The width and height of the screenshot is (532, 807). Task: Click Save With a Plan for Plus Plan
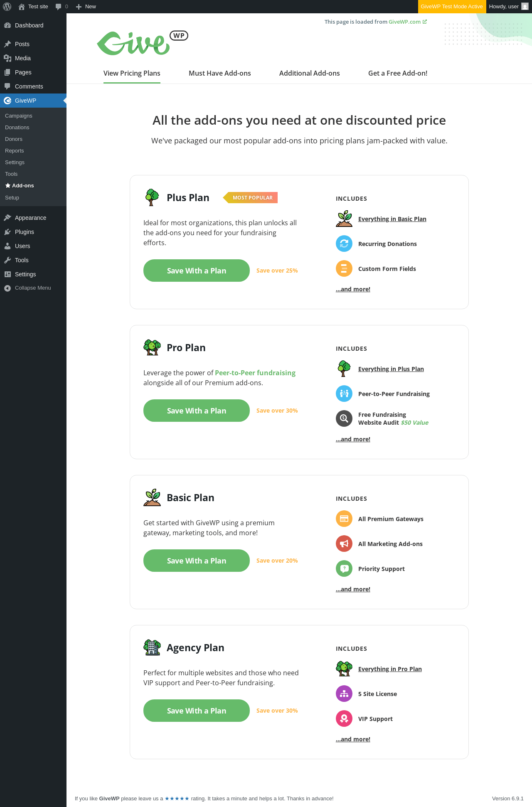[197, 271]
